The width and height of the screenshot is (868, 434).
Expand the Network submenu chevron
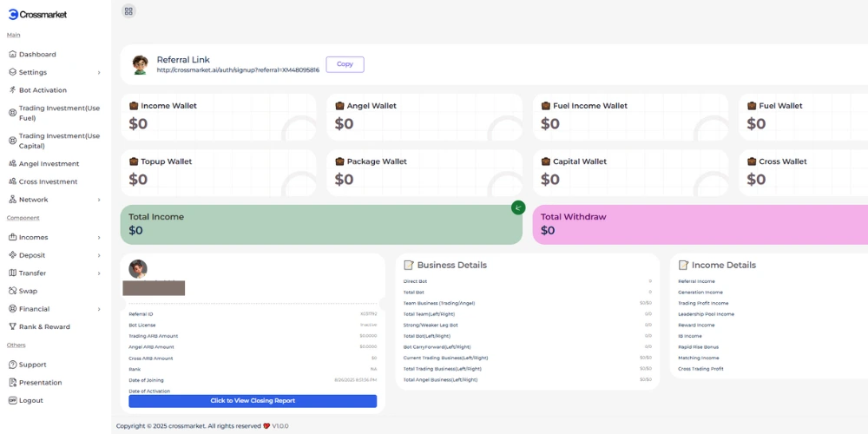coord(99,200)
